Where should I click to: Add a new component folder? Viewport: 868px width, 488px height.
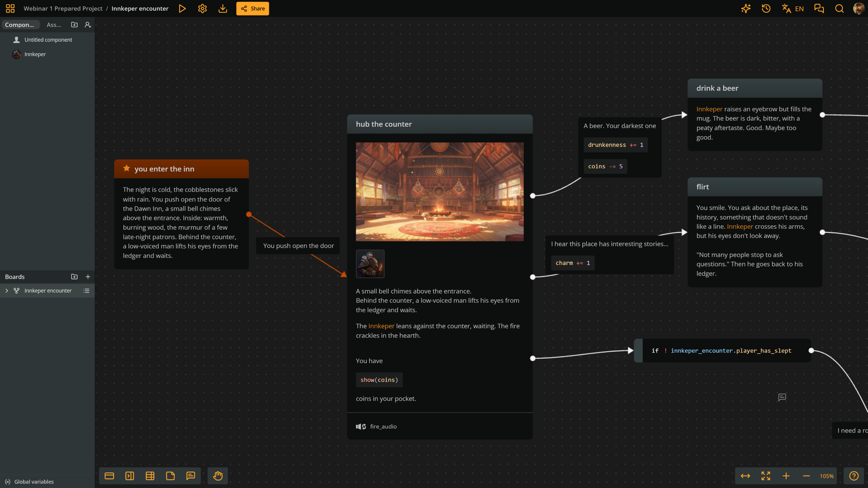point(74,25)
